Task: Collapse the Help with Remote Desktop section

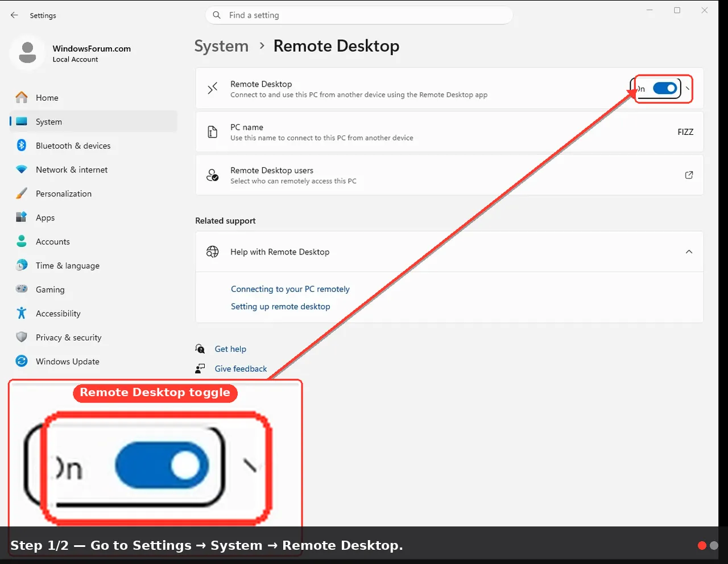Action: tap(689, 252)
